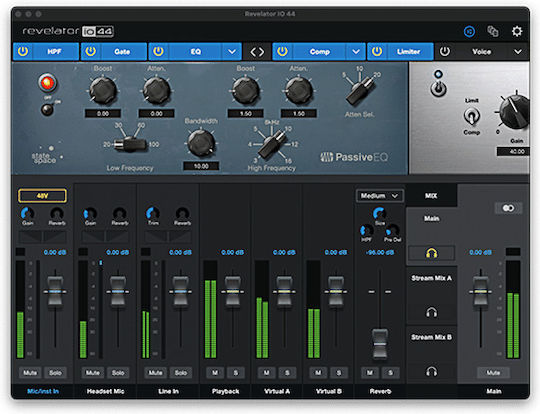Open the Voice preset dropdown arrow
Viewport: 540px width, 414px height.
click(x=518, y=52)
